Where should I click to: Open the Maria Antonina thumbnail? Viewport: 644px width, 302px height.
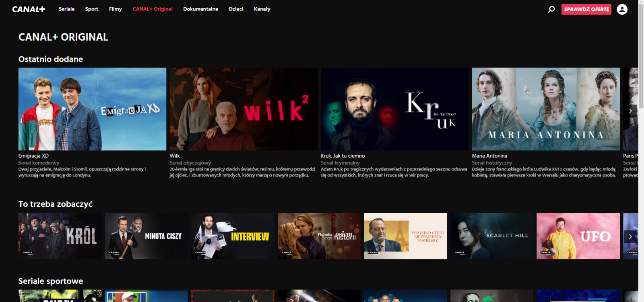546,109
